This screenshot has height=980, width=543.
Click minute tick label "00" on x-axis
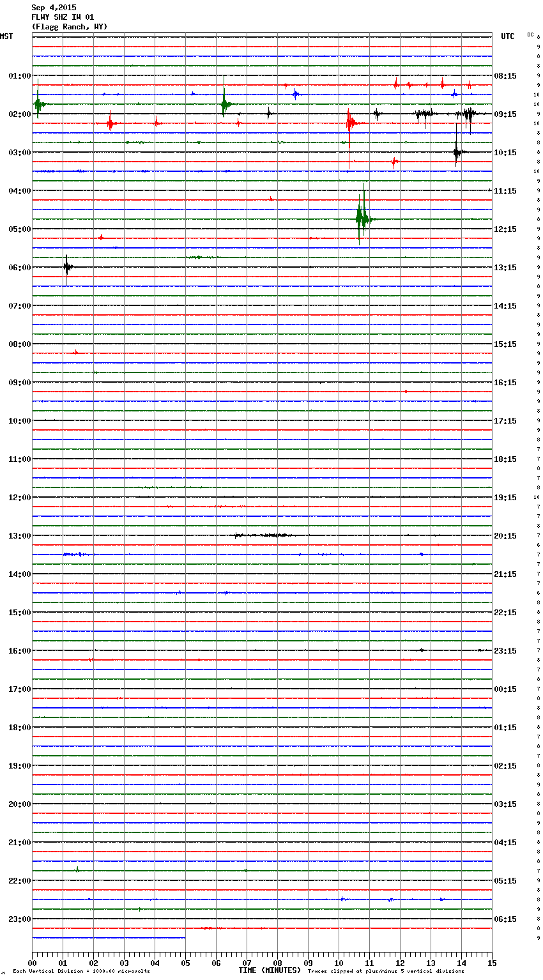click(32, 963)
